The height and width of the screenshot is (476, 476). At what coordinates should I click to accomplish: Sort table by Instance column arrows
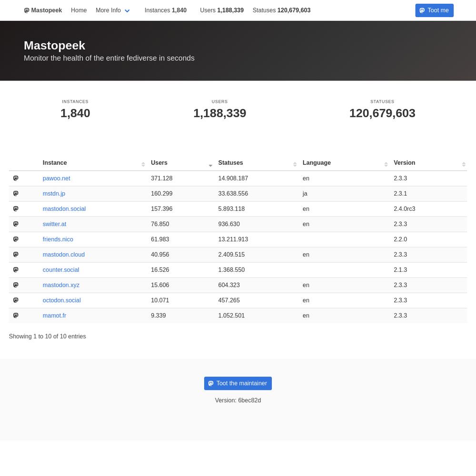point(143,164)
